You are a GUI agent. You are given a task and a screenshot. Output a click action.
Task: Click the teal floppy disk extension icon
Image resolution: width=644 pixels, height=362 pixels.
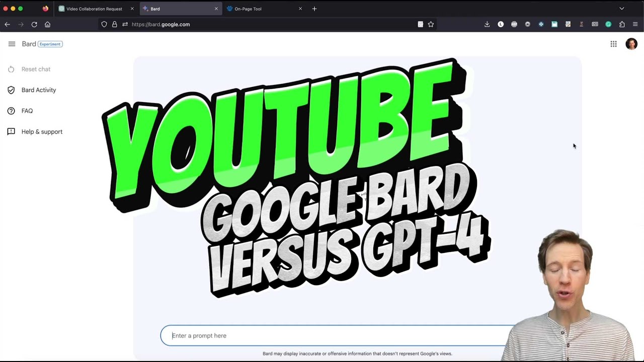(554, 24)
